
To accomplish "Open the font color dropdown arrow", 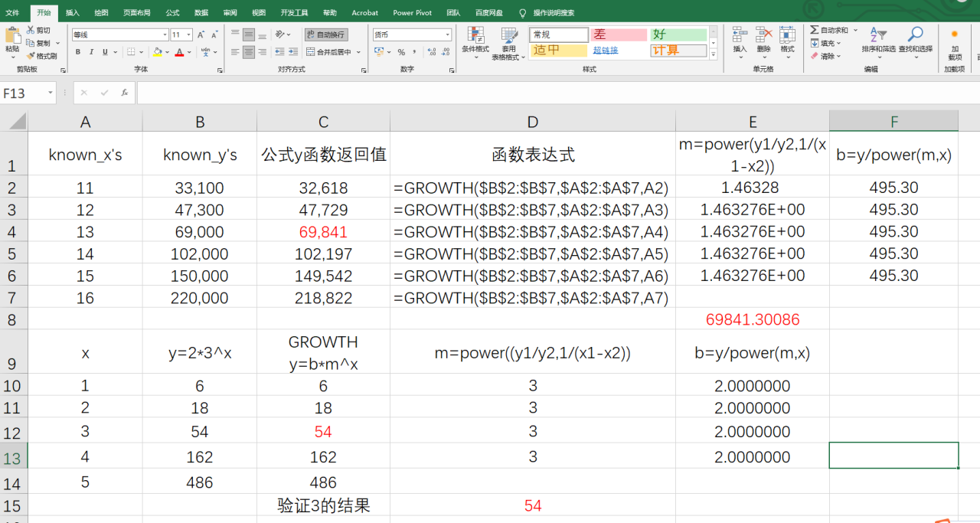I will tap(189, 53).
